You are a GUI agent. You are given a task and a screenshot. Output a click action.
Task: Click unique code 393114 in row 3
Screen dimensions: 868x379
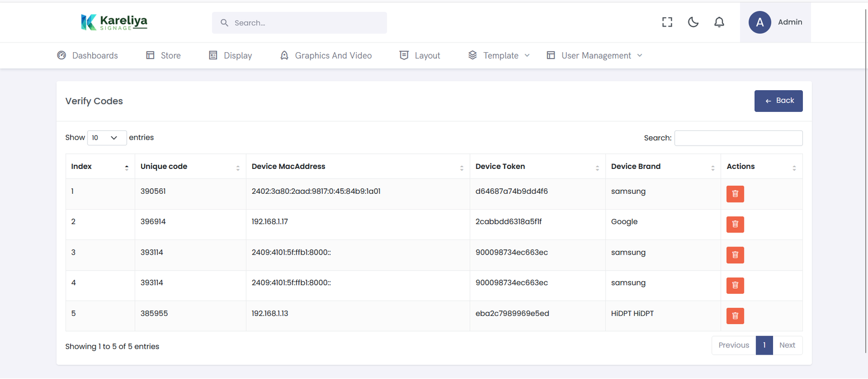click(x=152, y=252)
